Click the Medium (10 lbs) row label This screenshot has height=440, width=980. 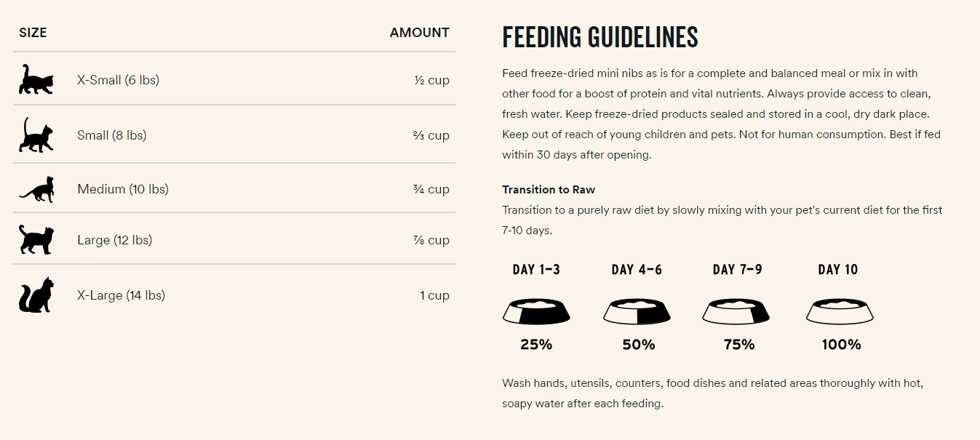pos(122,189)
